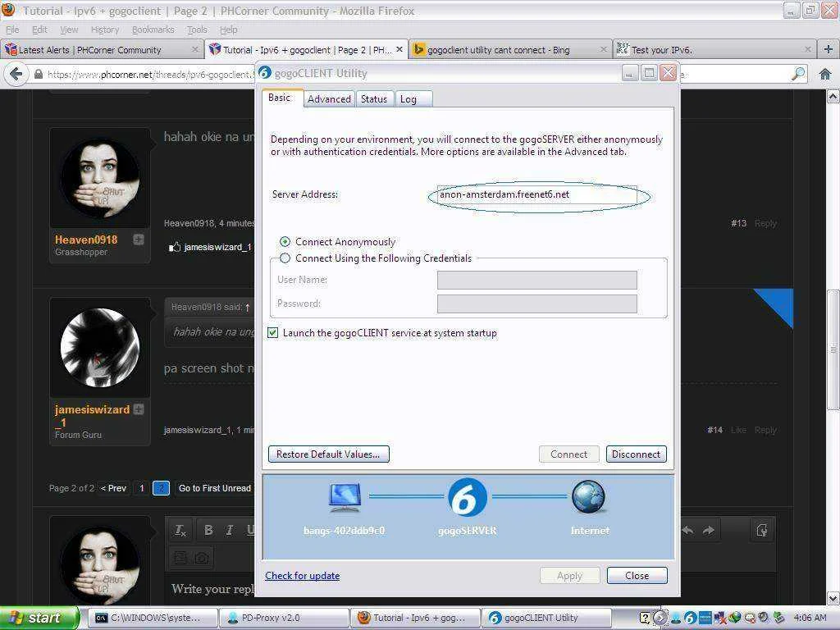This screenshot has width=840, height=630.
Task: Open the Status tab in gogoCLIENT
Action: pos(374,99)
